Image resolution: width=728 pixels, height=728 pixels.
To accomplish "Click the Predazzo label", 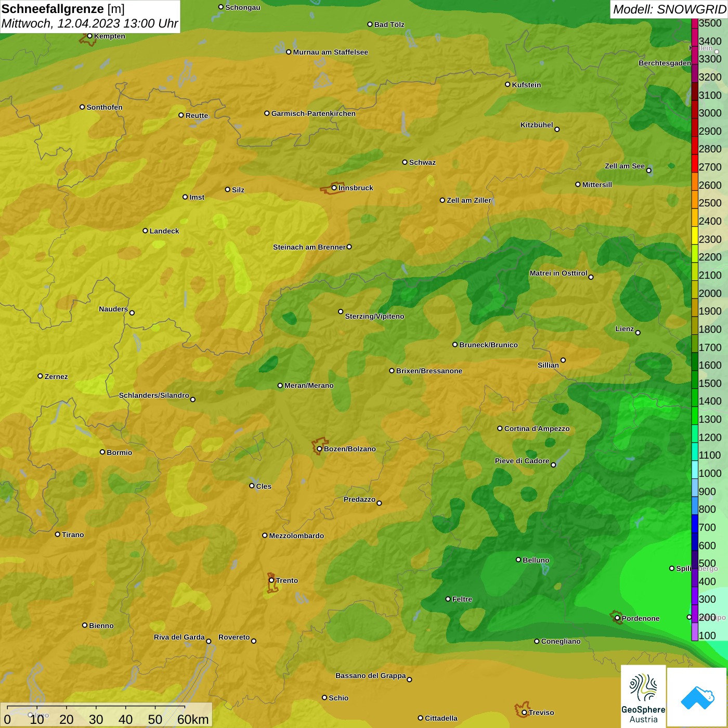I will (x=359, y=499).
